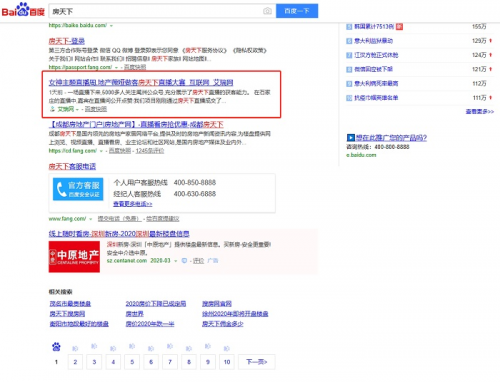This screenshot has width=500, height=382.
Task: Open the 女神主播直播间 result title
Action: click(141, 82)
